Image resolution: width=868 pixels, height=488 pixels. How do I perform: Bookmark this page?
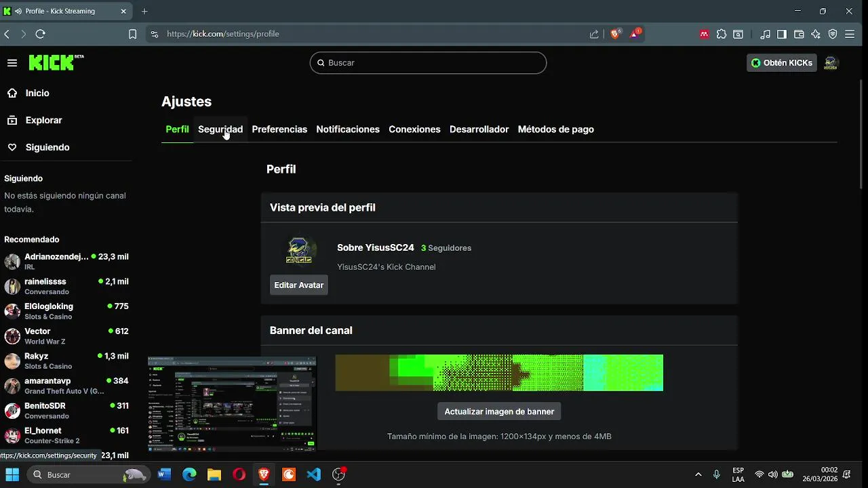(133, 34)
